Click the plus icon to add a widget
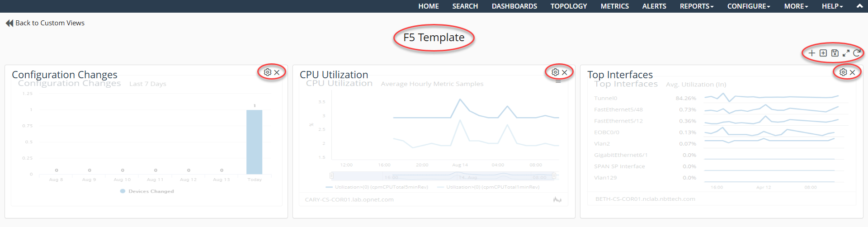The height and width of the screenshot is (227, 868). [812, 53]
